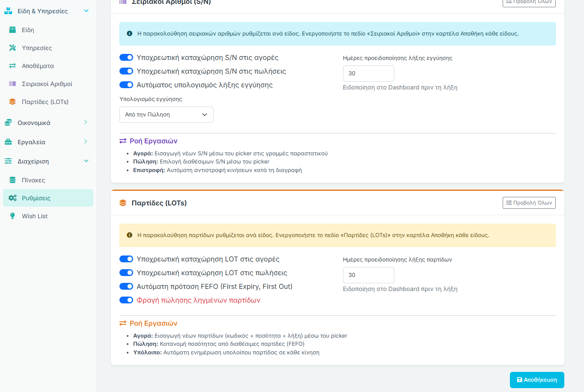This screenshot has height=392, width=584.
Task: Click the list icon on Προβολή Όλων in Παρτίδες
Action: 509,203
